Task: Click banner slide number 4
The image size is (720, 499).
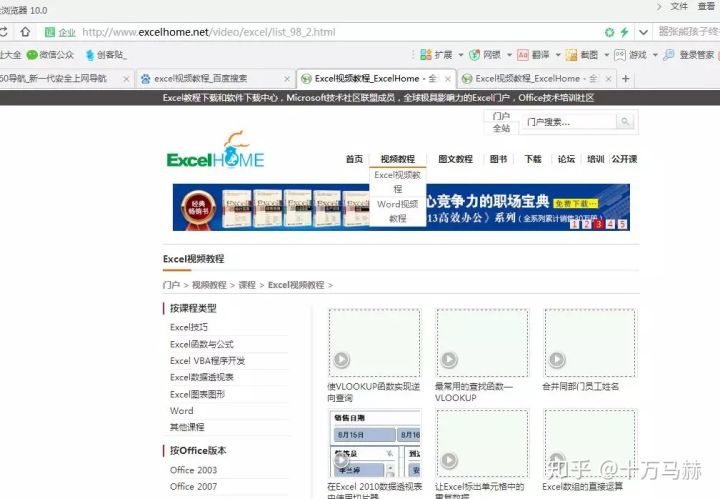Action: coord(610,224)
